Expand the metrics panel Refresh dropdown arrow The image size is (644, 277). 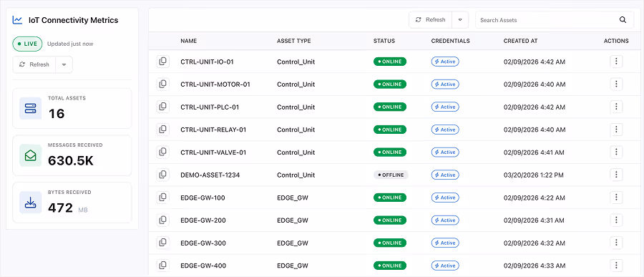point(64,64)
